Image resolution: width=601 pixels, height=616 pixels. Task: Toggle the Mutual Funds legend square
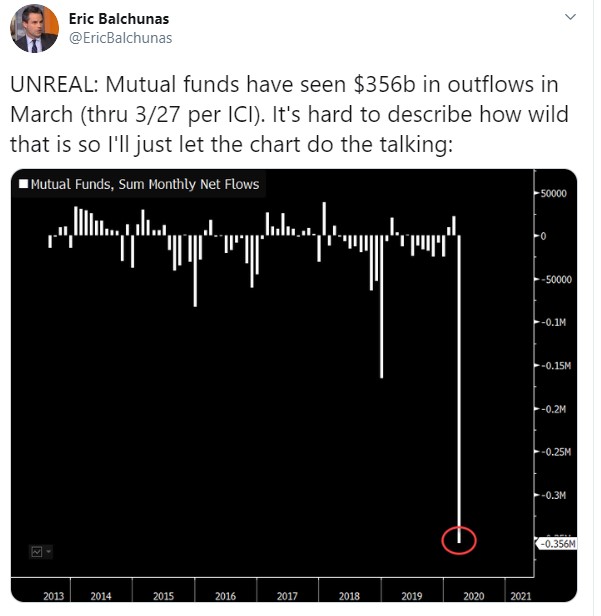[24, 184]
